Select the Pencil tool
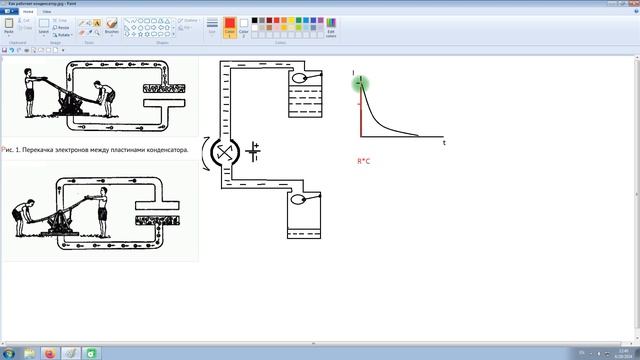 point(82,23)
